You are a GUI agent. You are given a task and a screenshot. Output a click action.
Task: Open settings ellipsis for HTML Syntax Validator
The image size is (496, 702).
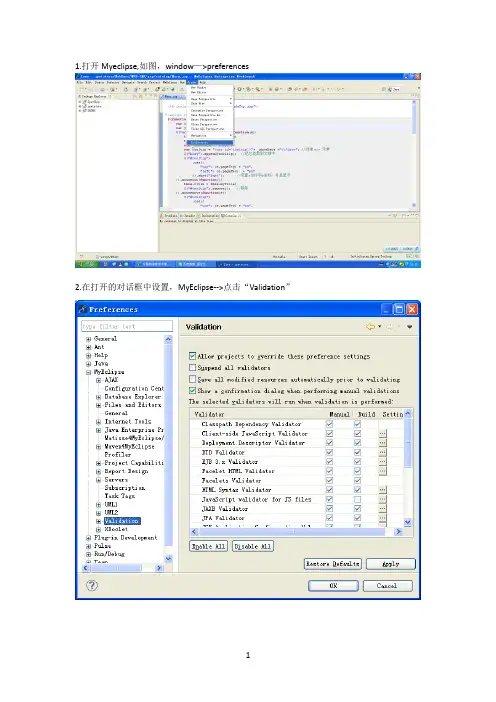[x=382, y=490]
